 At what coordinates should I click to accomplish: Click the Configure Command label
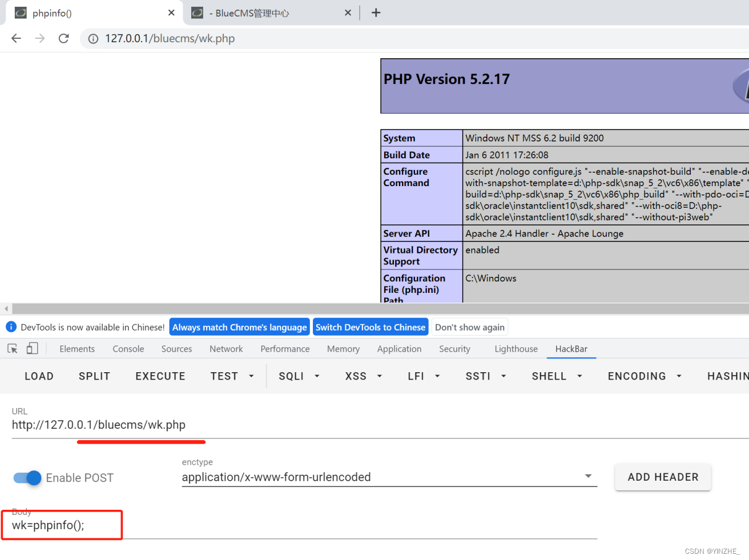click(406, 177)
